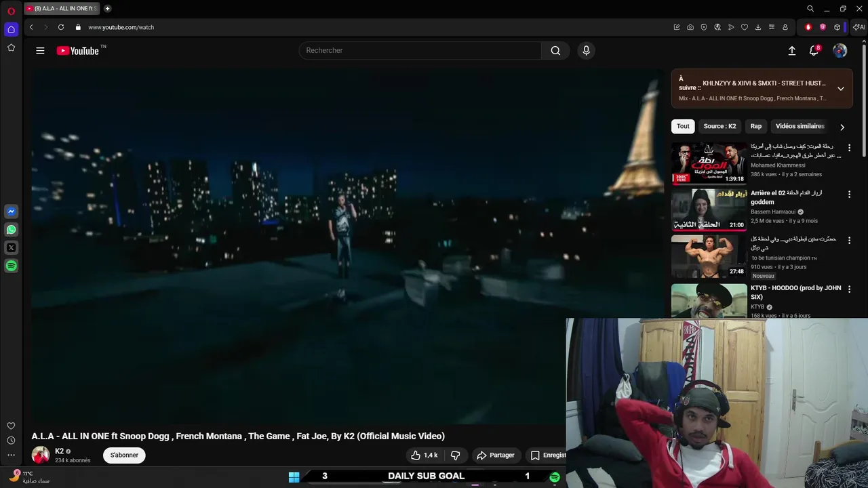Screen dimensions: 868x488
Task: Open the sidebar heart favorites icon
Action: click(11, 426)
